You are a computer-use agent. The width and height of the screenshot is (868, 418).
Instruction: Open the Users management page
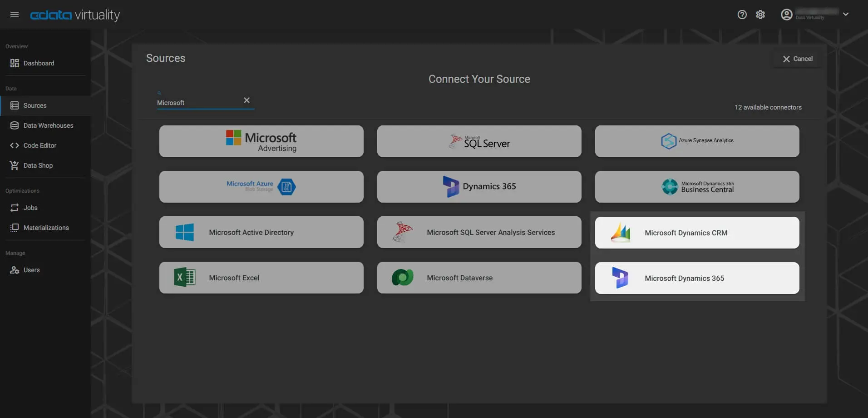tap(31, 270)
